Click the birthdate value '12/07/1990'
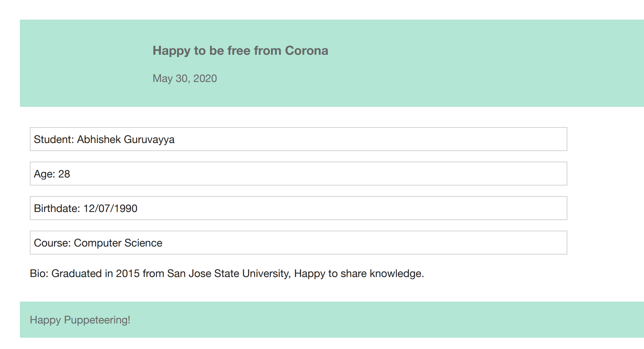This screenshot has width=644, height=349. 110,209
